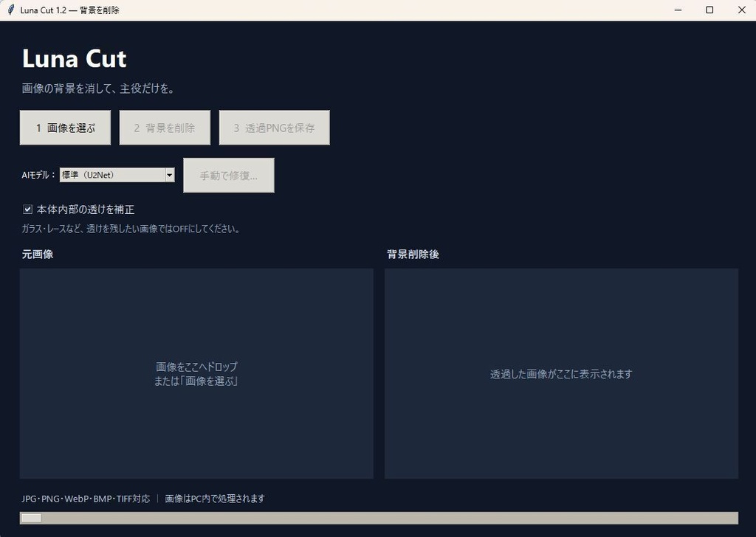Click the 元画像 drop area
756x537 pixels.
click(x=196, y=373)
